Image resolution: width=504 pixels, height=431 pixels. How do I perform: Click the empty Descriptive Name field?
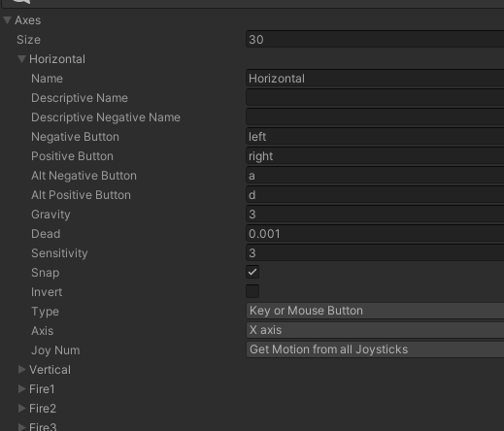click(375, 98)
